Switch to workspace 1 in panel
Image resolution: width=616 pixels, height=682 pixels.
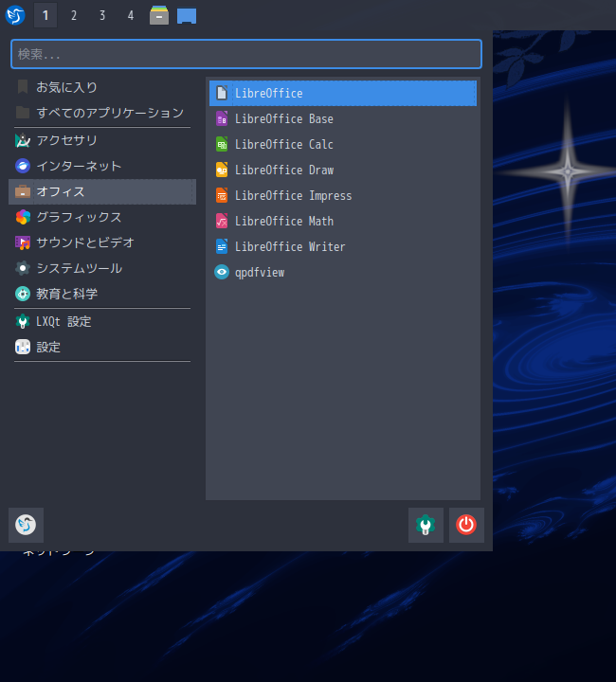coord(45,16)
